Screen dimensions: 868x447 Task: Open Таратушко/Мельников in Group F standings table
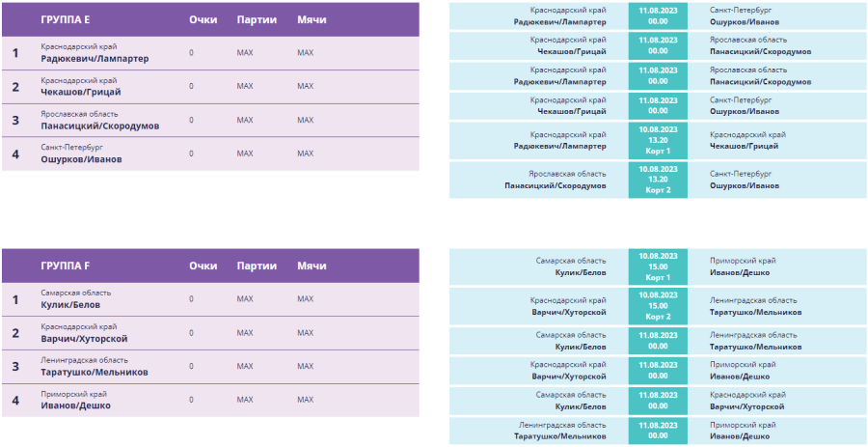(x=94, y=372)
